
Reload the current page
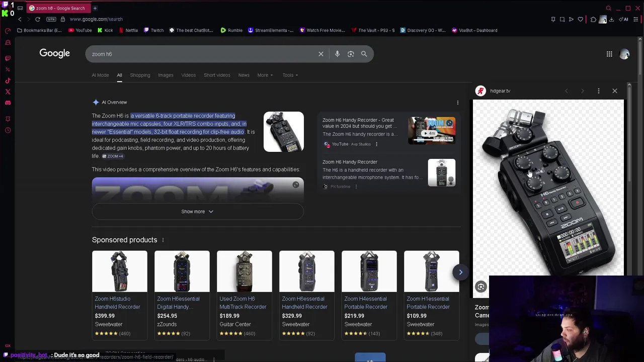pyautogui.click(x=37, y=19)
